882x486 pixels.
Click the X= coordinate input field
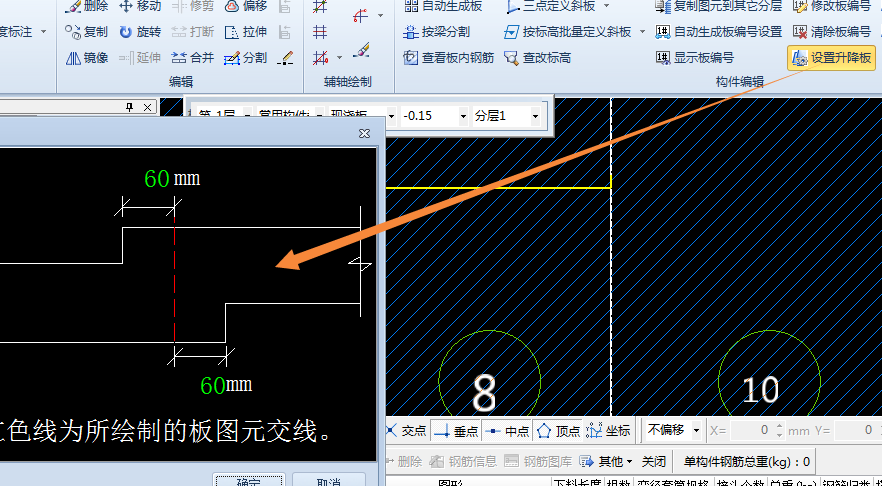coord(753,430)
